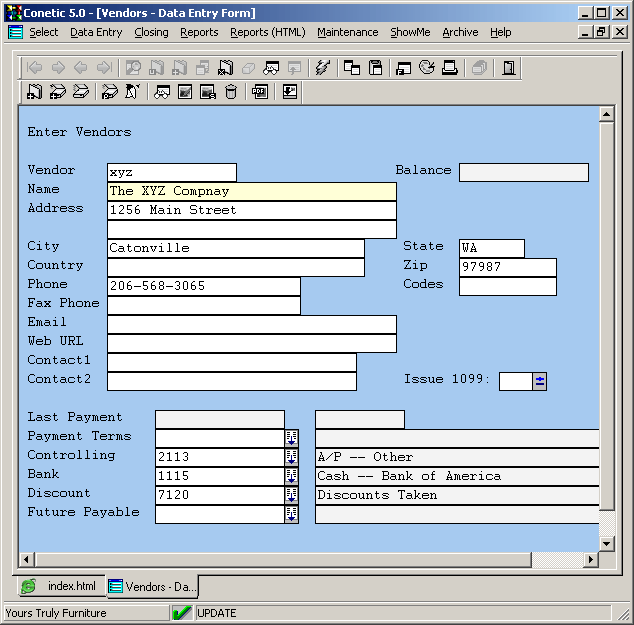Click the vertical scrollbar down arrow

[x=606, y=543]
